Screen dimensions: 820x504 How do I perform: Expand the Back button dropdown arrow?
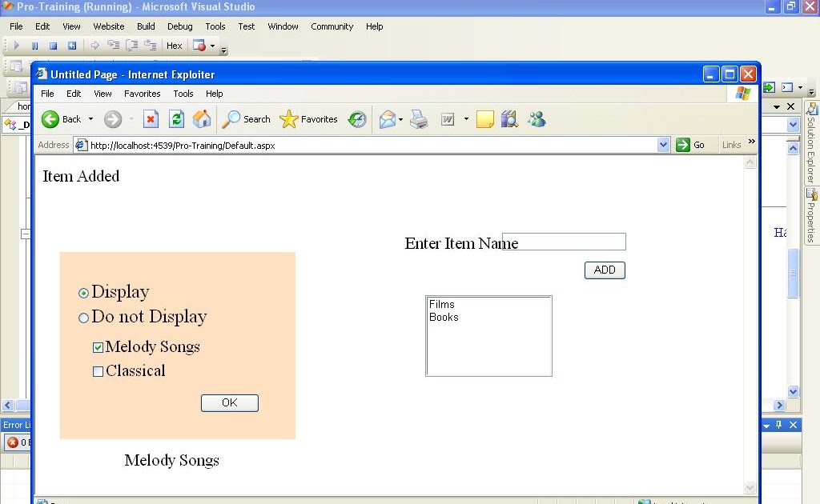[x=91, y=118]
